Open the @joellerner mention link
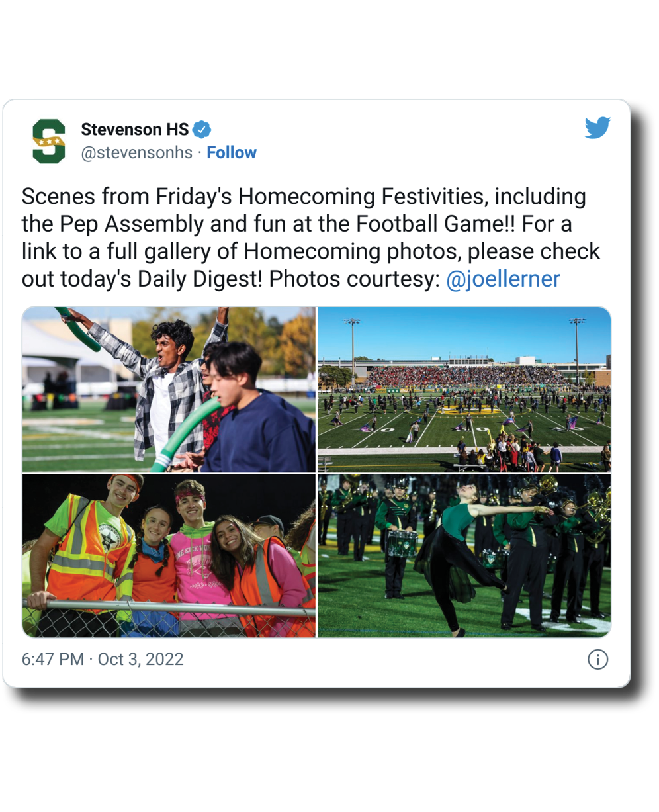The height and width of the screenshot is (812, 659). 503,279
